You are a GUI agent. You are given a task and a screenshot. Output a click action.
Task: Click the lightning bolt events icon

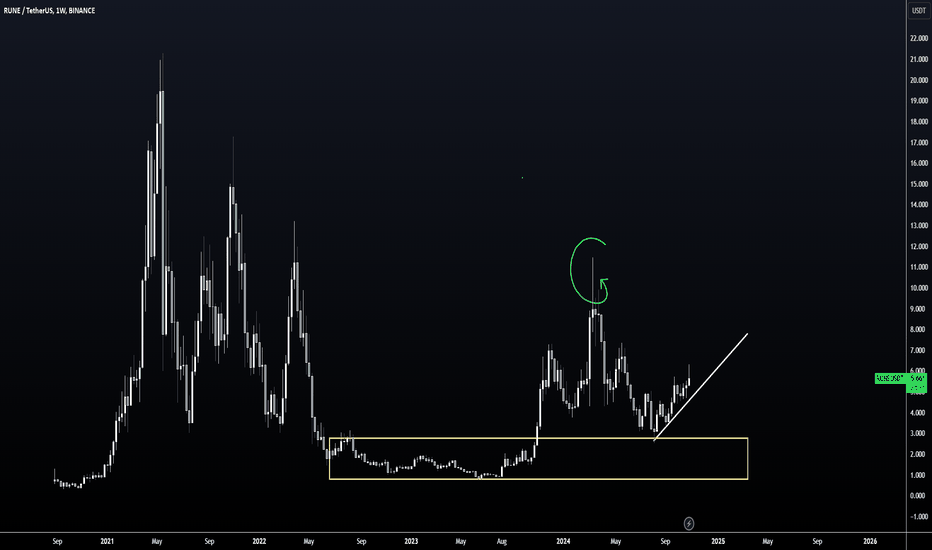(x=688, y=523)
